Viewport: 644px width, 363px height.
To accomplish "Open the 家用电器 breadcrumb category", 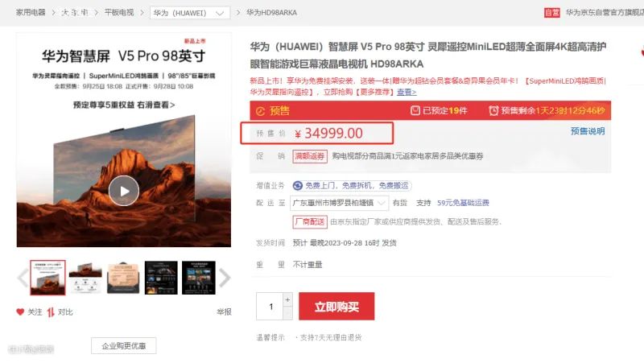I will 31,12.
